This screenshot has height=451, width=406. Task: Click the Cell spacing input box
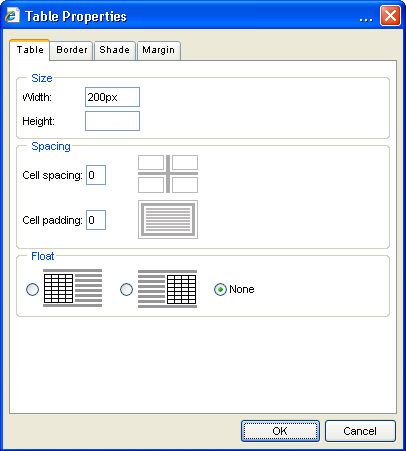(x=96, y=175)
